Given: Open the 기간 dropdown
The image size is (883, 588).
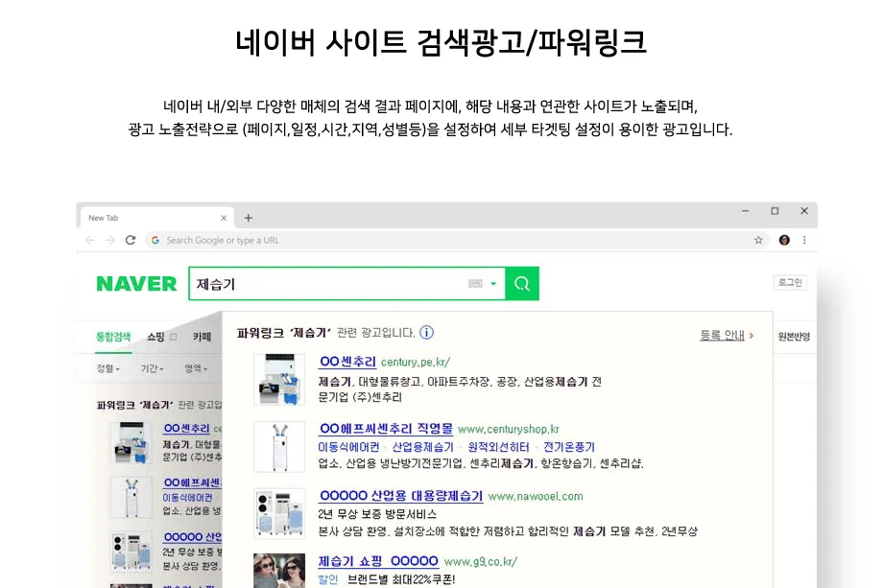Looking at the screenshot, I should coord(152,368).
